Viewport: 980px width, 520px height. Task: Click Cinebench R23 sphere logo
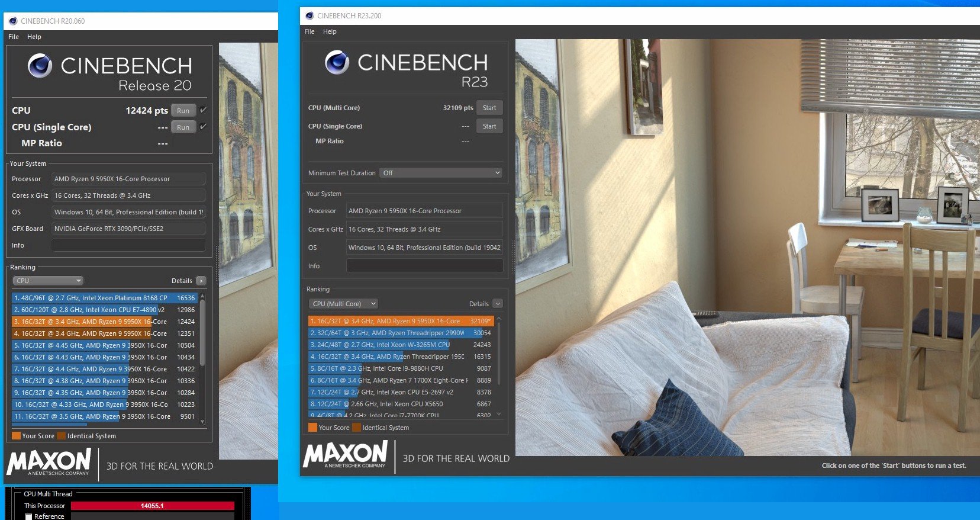(x=337, y=62)
